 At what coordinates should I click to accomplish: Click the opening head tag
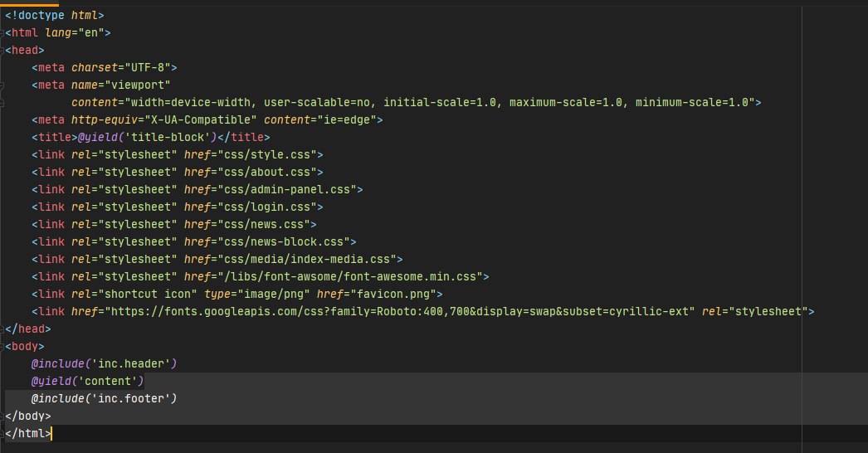(x=24, y=51)
